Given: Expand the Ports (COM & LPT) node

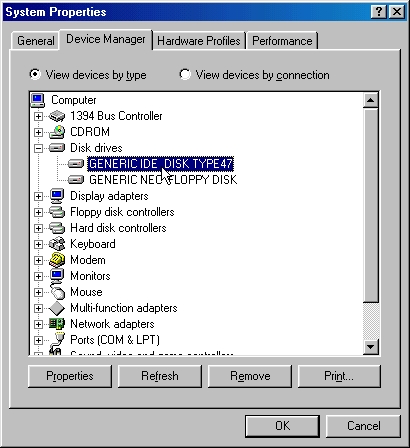Looking at the screenshot, I should pos(38,340).
